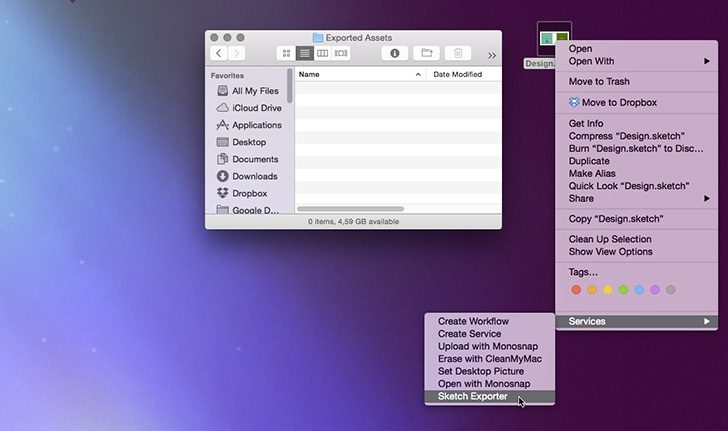Show more toolbar items with double chevron
Viewport: 728px width, 431px height.
point(492,56)
